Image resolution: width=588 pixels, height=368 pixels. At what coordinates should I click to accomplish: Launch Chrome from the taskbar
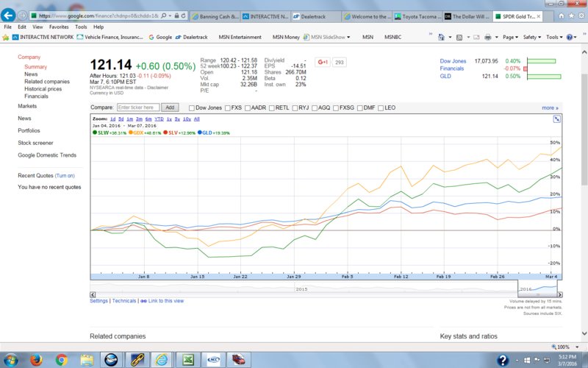tap(62, 360)
